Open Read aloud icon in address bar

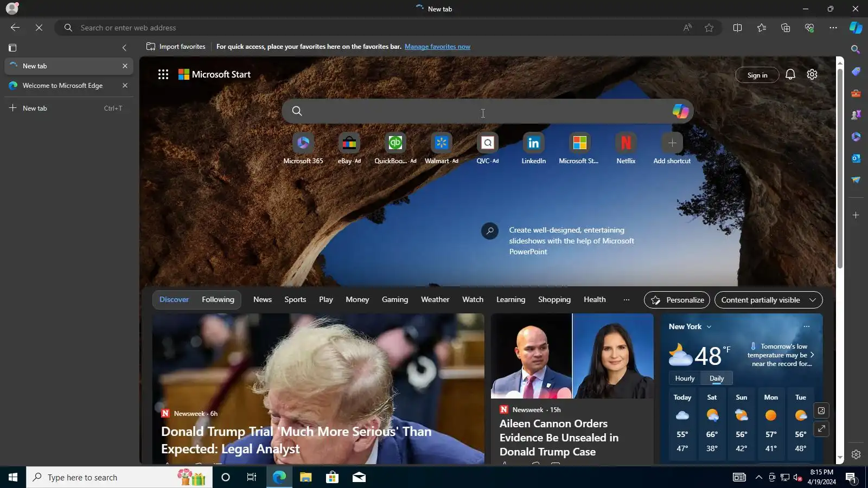[x=687, y=28]
